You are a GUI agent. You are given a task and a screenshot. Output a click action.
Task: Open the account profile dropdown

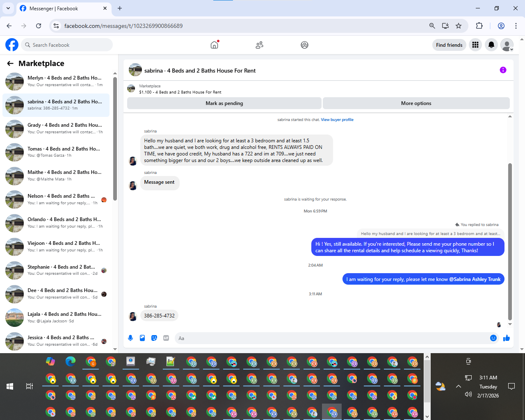[x=507, y=45]
